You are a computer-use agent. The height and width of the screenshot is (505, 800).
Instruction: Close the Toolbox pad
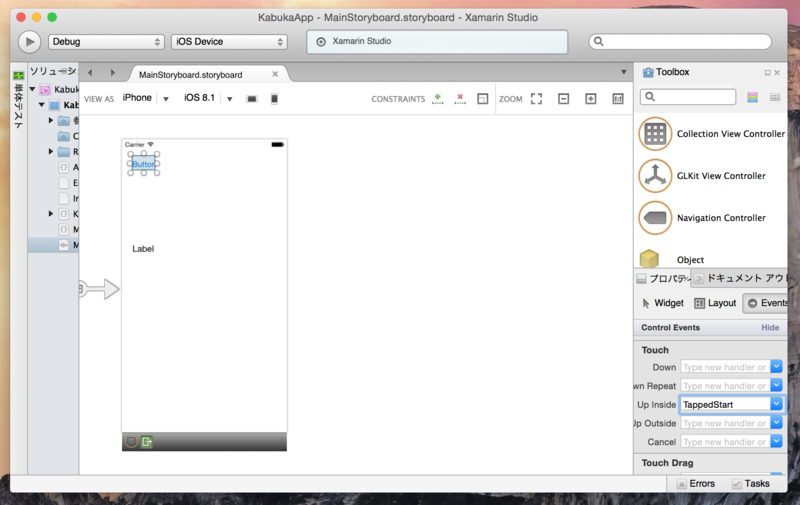(777, 72)
